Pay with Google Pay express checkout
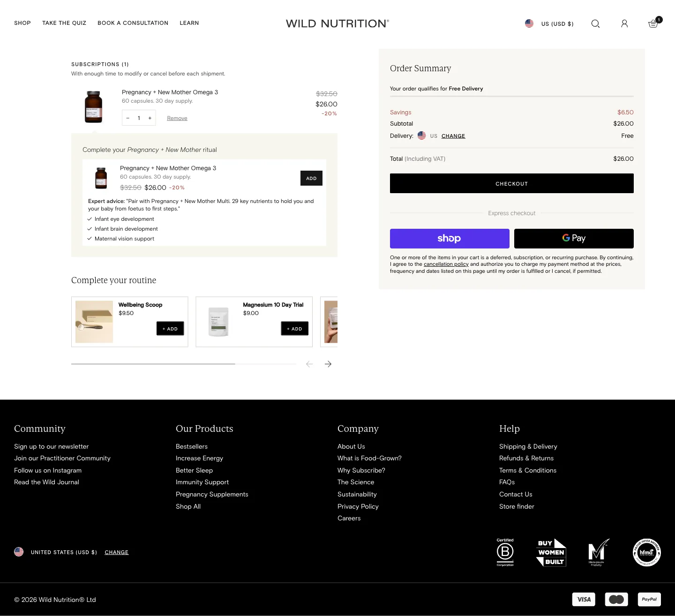Viewport: 675px width, 616px height. click(x=574, y=239)
